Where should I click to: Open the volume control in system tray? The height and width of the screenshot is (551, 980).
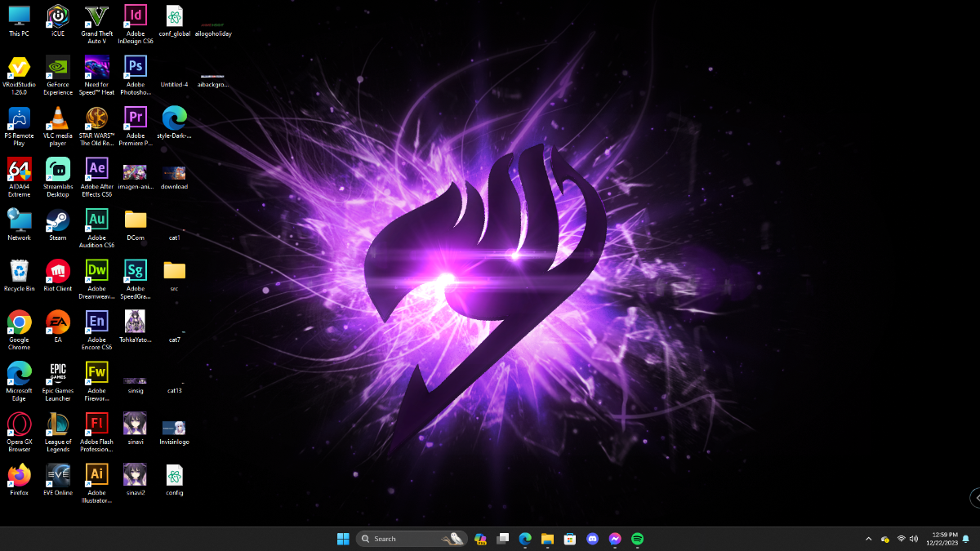[x=914, y=539]
